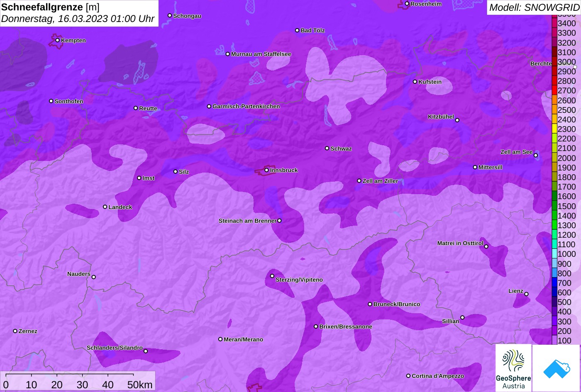The height and width of the screenshot is (392, 581).
Task: Click the Schwaz location marker
Action: click(x=327, y=148)
